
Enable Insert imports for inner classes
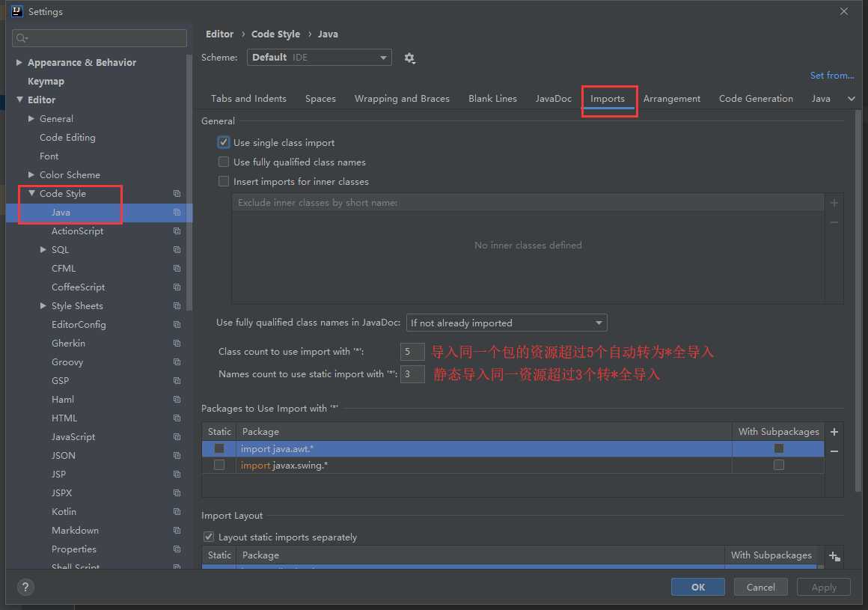pyautogui.click(x=224, y=182)
